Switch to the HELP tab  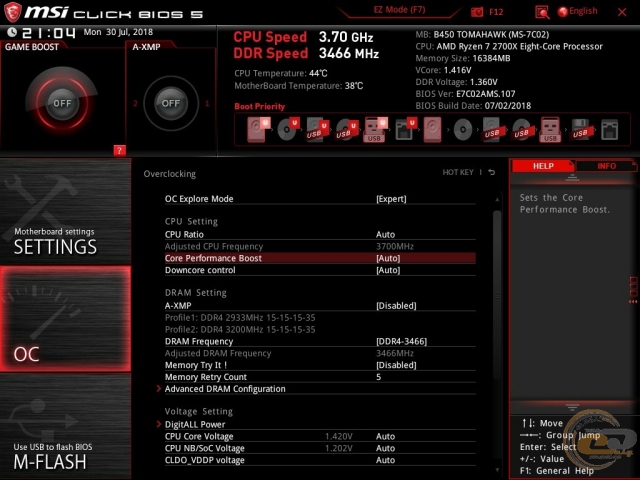click(543, 166)
